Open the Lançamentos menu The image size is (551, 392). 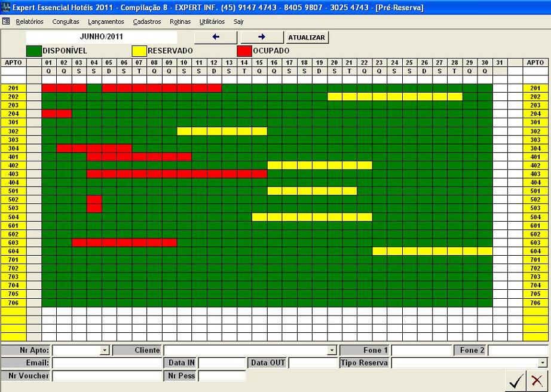click(106, 22)
